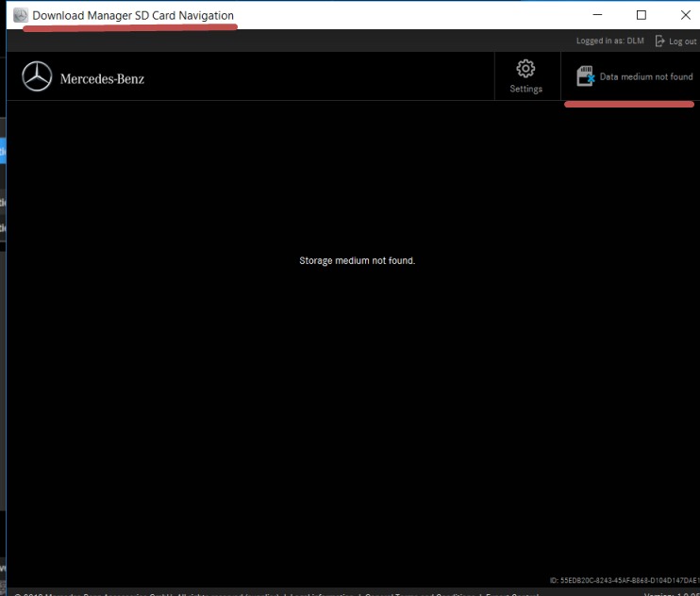Viewport: 700px width, 596px height.
Task: Click the Download Manager title bar app icon
Action: click(20, 15)
